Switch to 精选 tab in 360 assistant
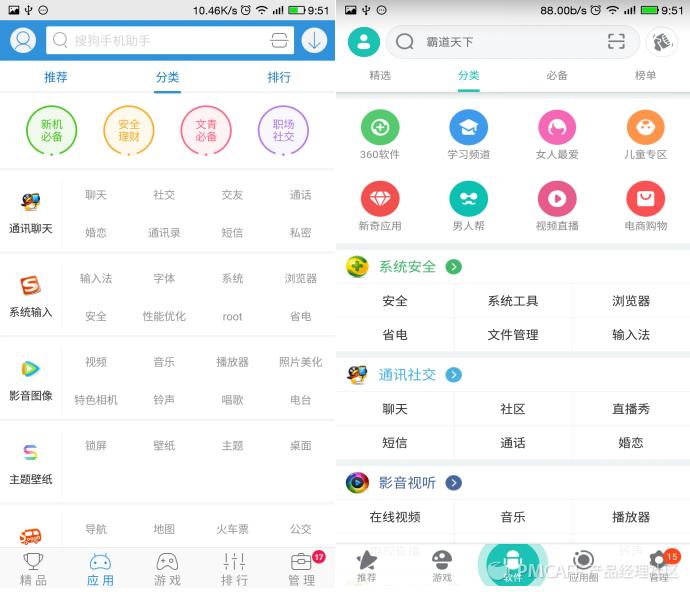Viewport: 690px width, 592px height. 380,76
